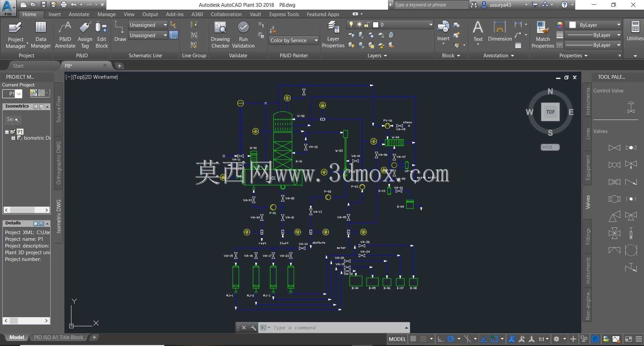This screenshot has width=644, height=346.
Task: Click viewport label [Top]
Action: pyautogui.click(x=78, y=77)
